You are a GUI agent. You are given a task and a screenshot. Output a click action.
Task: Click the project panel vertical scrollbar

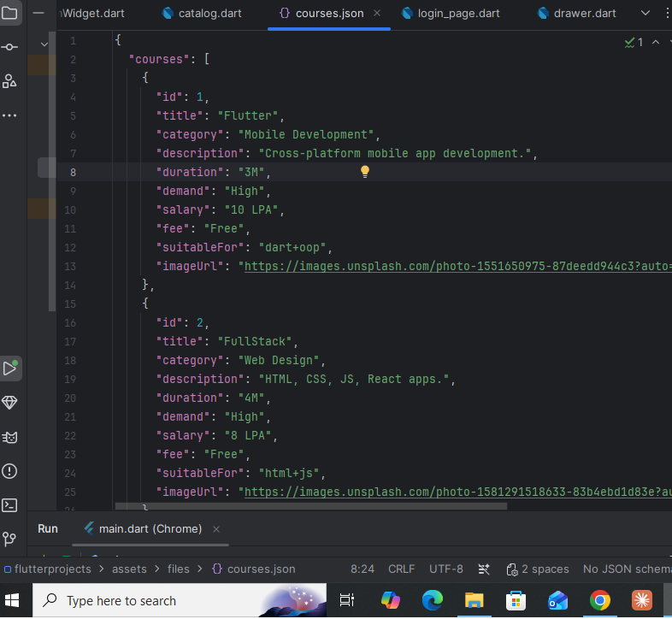(52, 172)
